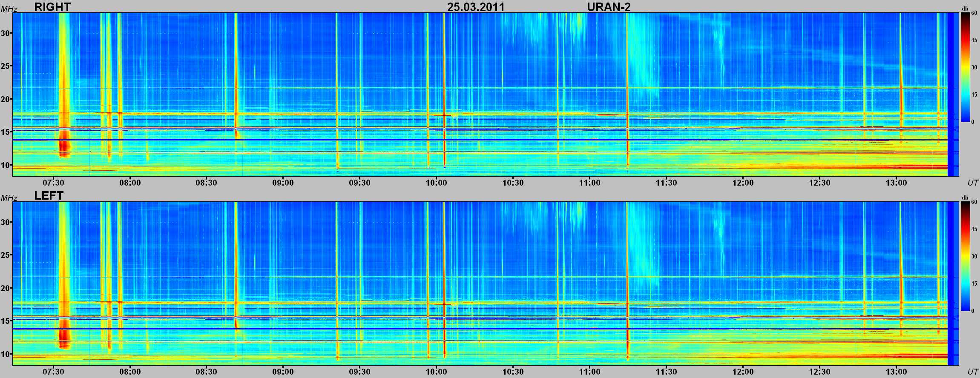Viewport: 980px width, 378px height.
Task: Click the 07:30 time tick in upper panel
Action: [53, 183]
